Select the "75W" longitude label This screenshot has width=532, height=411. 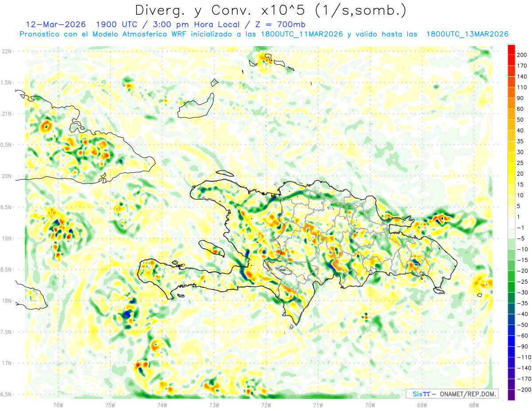[x=110, y=404]
